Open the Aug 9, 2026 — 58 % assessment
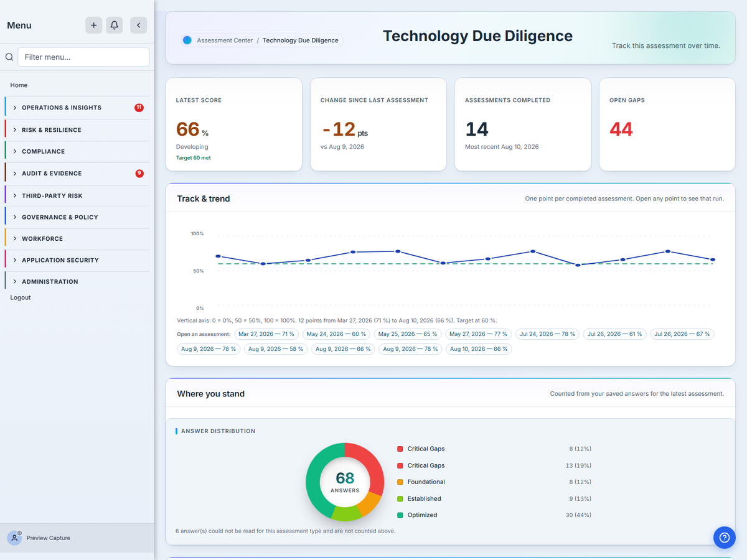This screenshot has height=560, width=747. [x=276, y=349]
